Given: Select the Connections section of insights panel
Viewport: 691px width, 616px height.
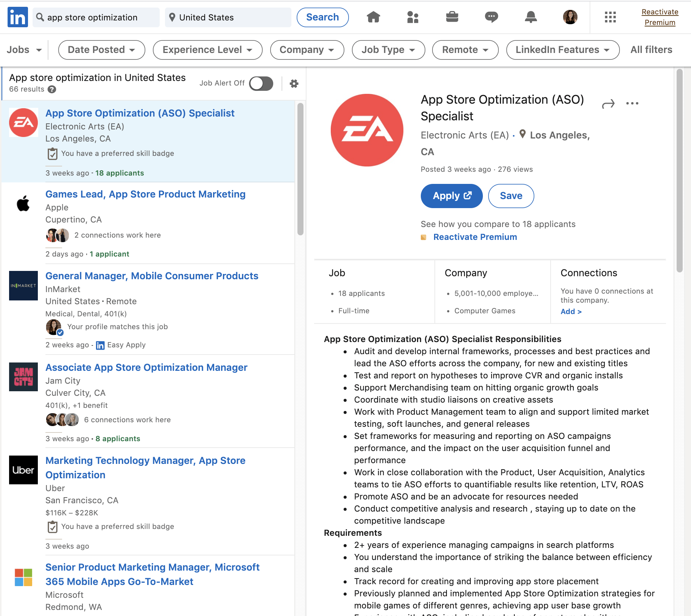Looking at the screenshot, I should (x=609, y=292).
